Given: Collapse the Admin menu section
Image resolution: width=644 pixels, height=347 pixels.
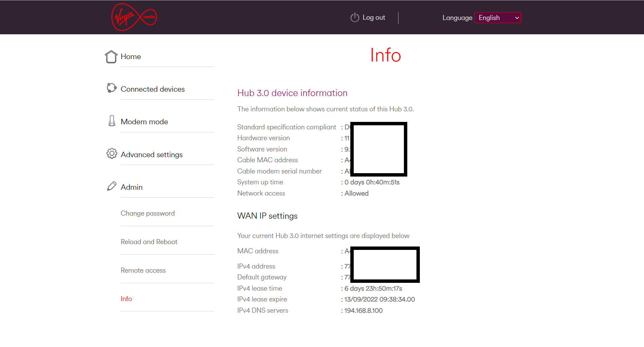Looking at the screenshot, I should 132,187.
